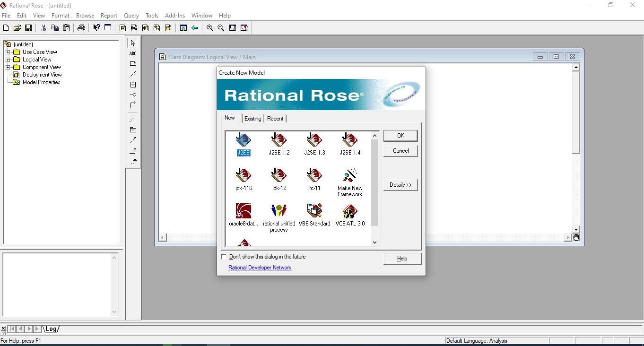
Task: Activate the Context Sensitive Help pointer icon
Action: click(96, 28)
